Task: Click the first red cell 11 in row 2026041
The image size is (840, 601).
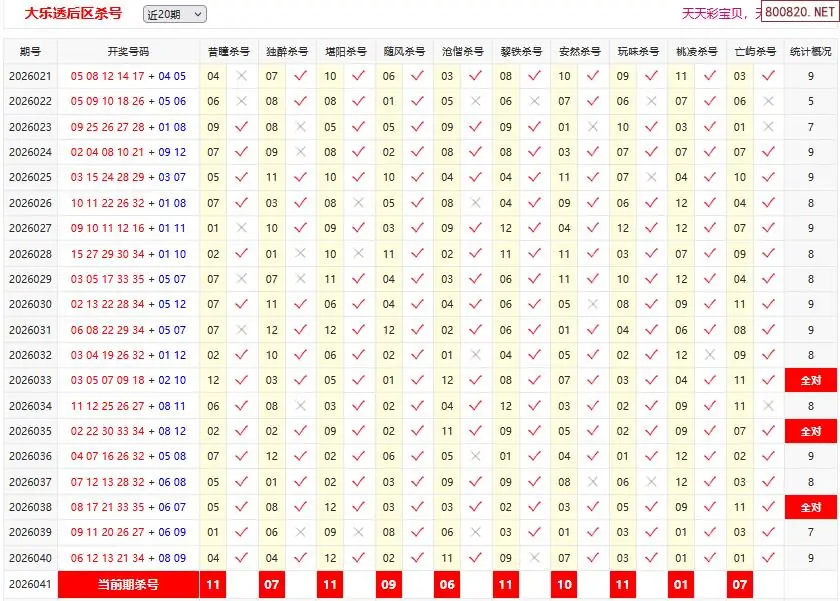Action: pos(213,584)
